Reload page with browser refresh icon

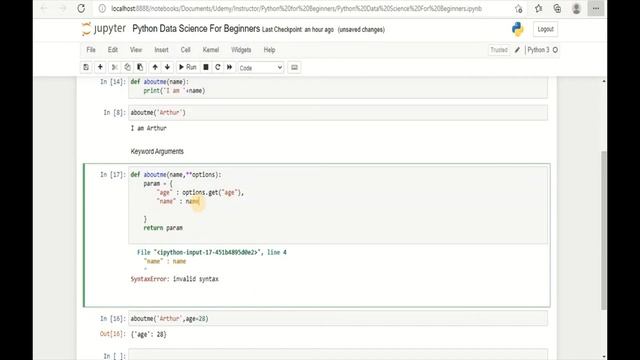tap(81, 8)
